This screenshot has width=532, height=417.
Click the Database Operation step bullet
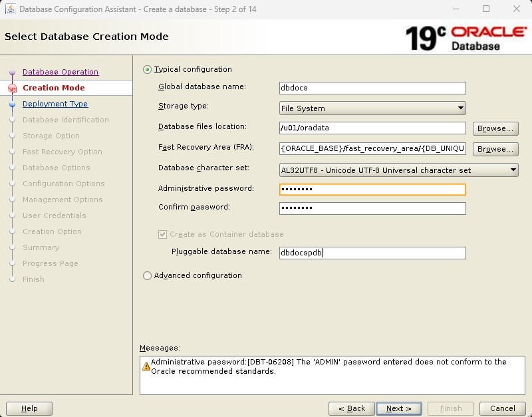point(13,72)
